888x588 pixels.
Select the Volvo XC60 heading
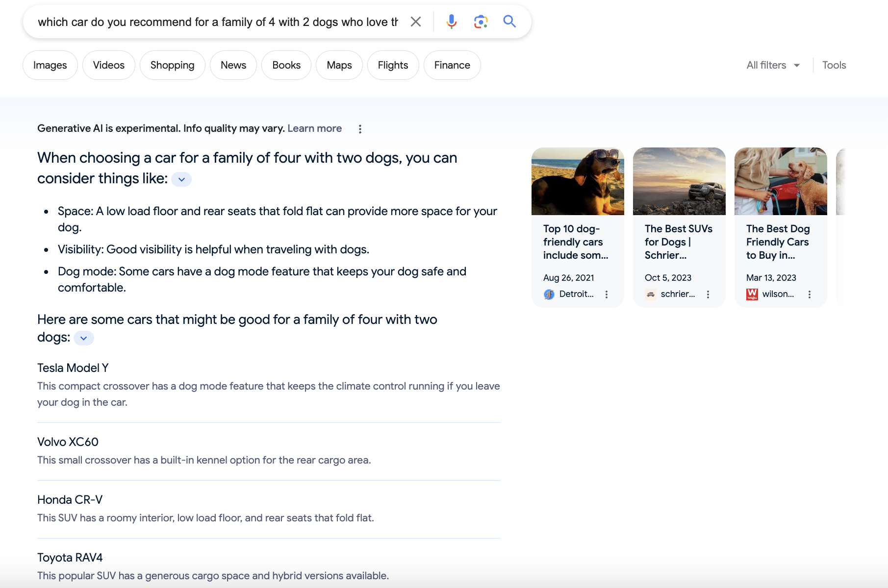(x=68, y=442)
